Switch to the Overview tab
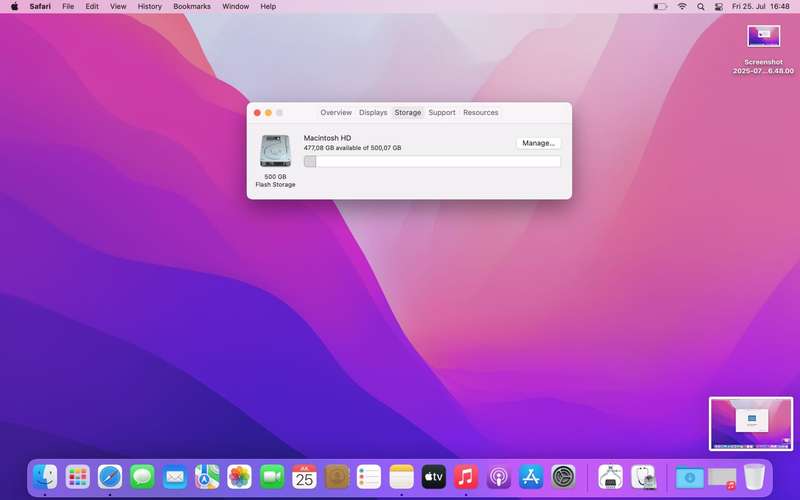This screenshot has width=800, height=500. (x=336, y=112)
